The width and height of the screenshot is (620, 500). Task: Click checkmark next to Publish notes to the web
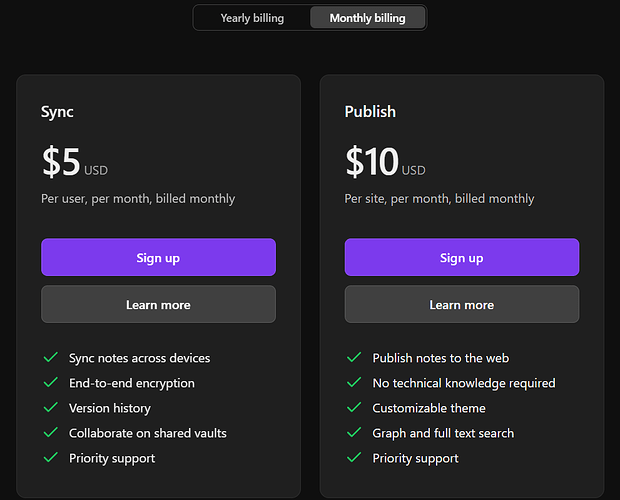[353, 357]
